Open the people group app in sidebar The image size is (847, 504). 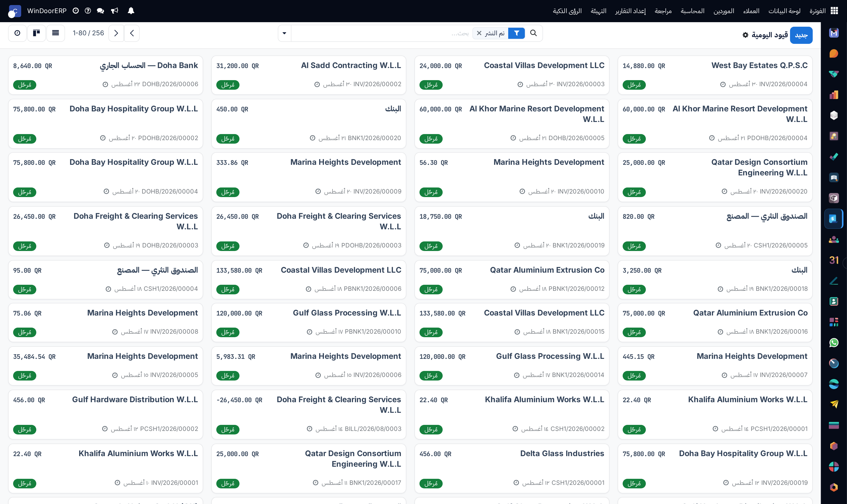834,239
